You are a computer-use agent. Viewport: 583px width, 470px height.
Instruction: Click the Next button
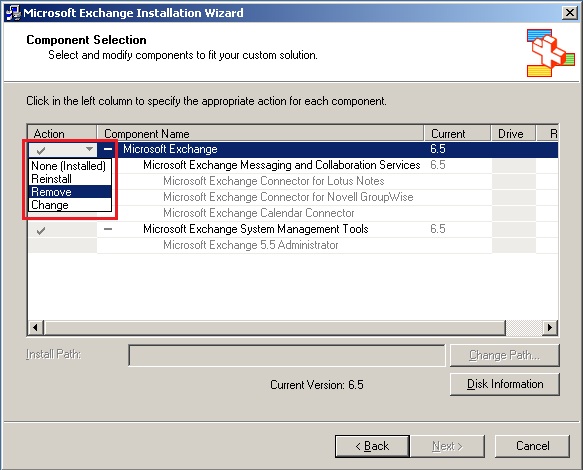click(447, 446)
